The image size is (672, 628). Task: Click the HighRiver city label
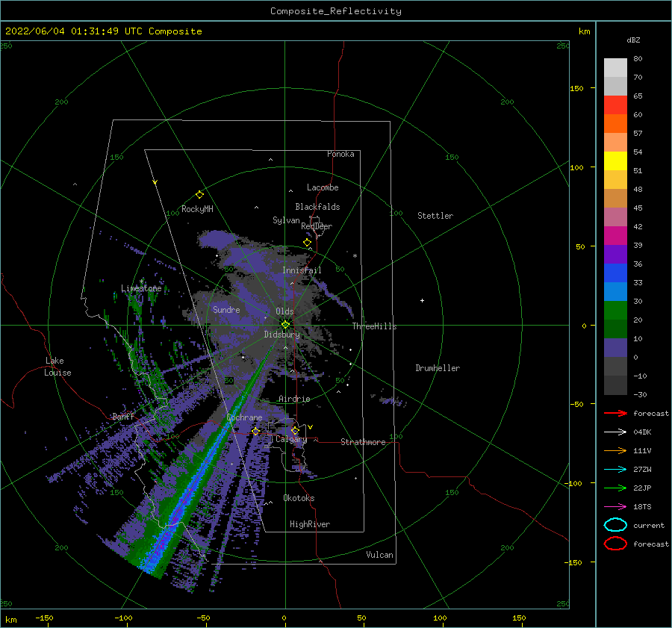(x=310, y=524)
